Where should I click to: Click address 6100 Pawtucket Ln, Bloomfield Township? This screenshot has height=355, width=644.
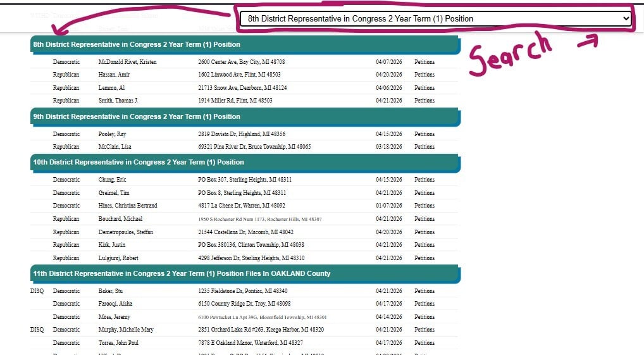[x=262, y=317]
